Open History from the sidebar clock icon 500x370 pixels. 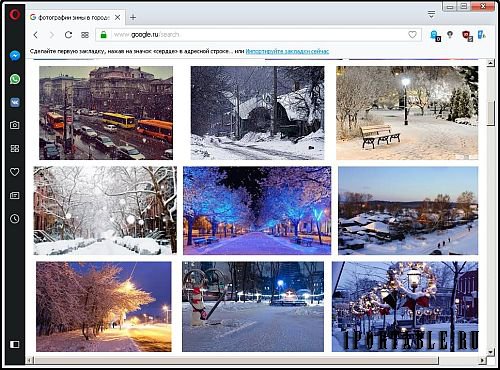[15, 219]
